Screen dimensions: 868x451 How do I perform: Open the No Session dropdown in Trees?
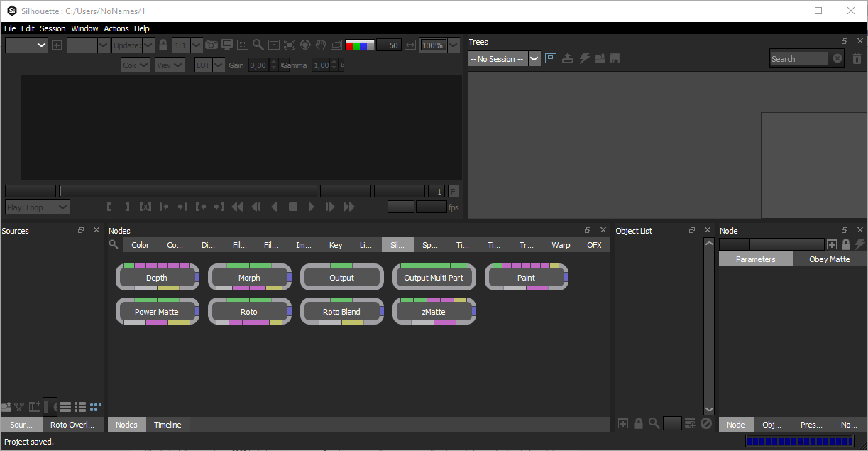tap(505, 59)
